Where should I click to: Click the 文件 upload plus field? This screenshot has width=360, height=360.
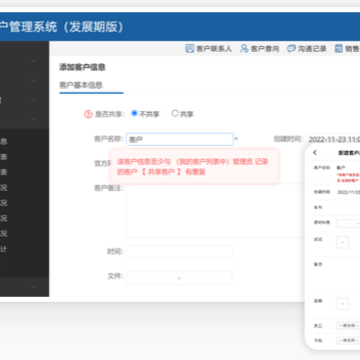coord(179,278)
